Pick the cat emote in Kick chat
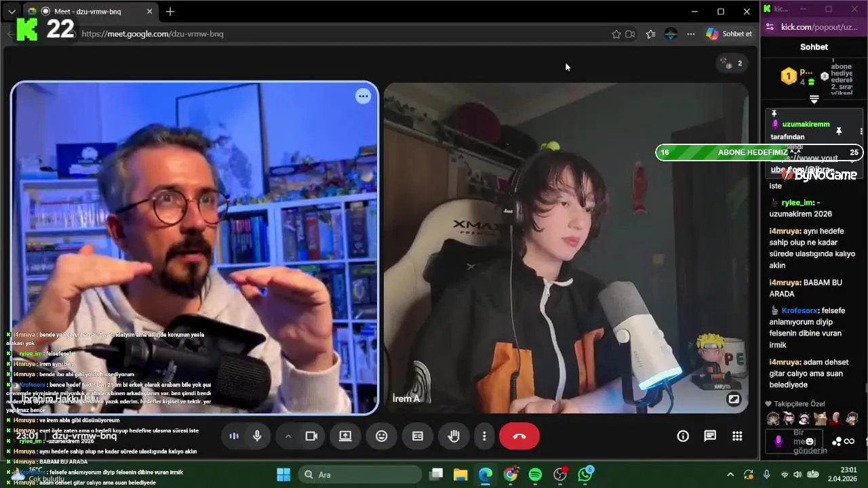 821,419
